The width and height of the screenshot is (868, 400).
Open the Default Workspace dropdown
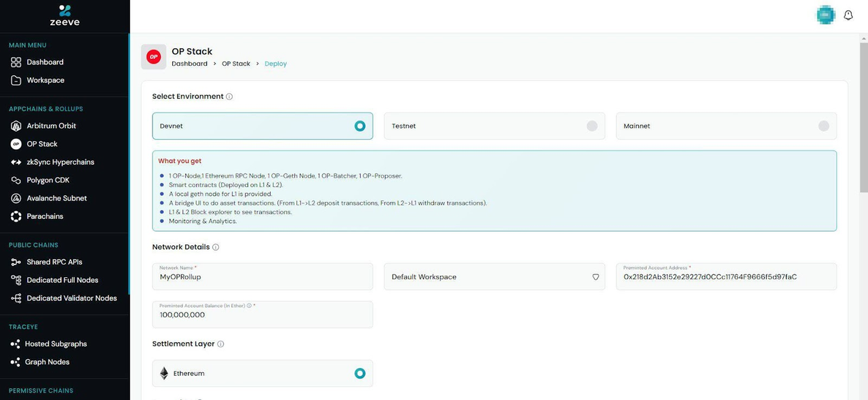(x=494, y=277)
